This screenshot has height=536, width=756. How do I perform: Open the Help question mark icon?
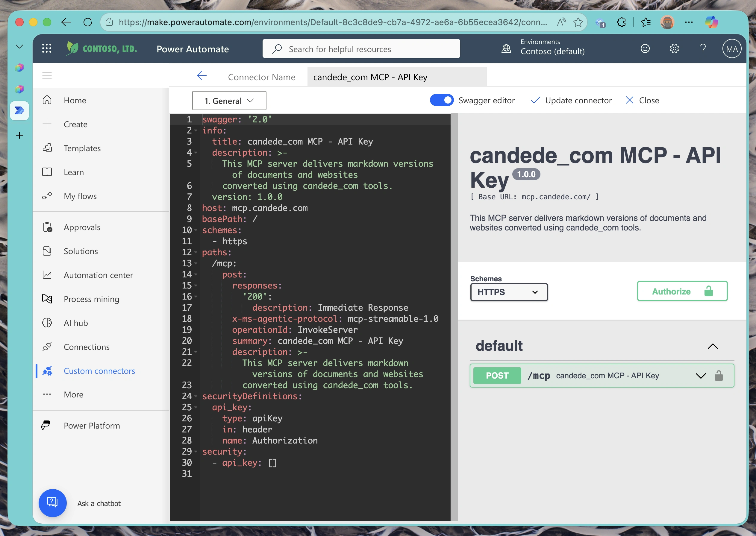point(703,48)
